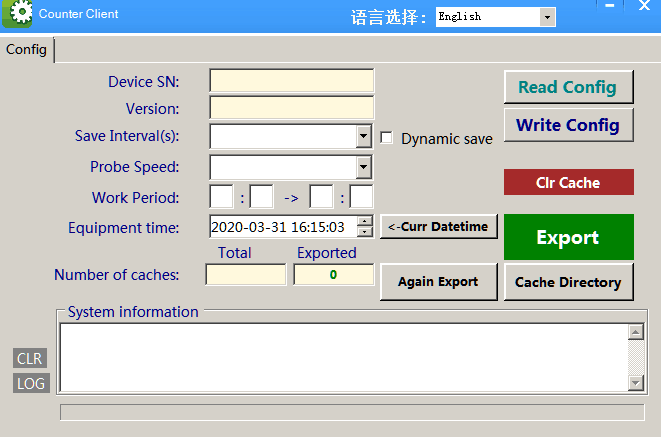Click the green Export button

(x=568, y=237)
